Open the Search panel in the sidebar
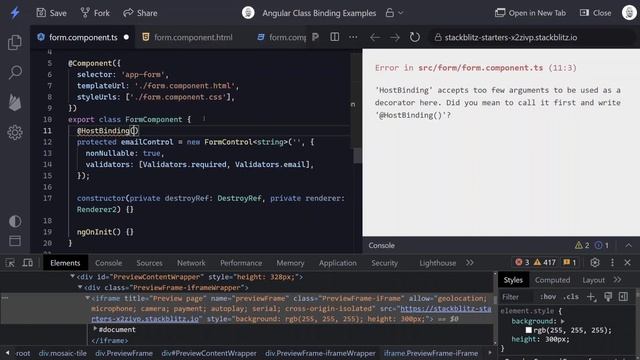The width and height of the screenshot is (640, 360). pyautogui.click(x=15, y=72)
